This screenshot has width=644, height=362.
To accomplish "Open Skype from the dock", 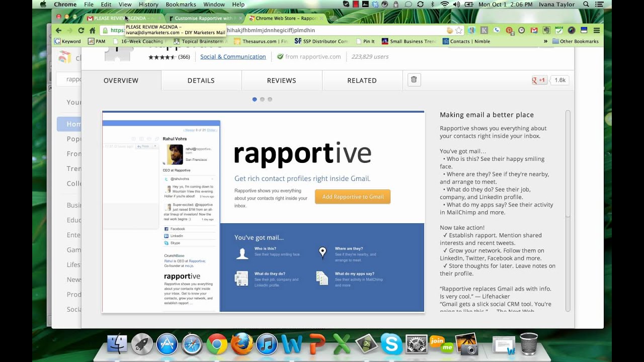I will 391,344.
